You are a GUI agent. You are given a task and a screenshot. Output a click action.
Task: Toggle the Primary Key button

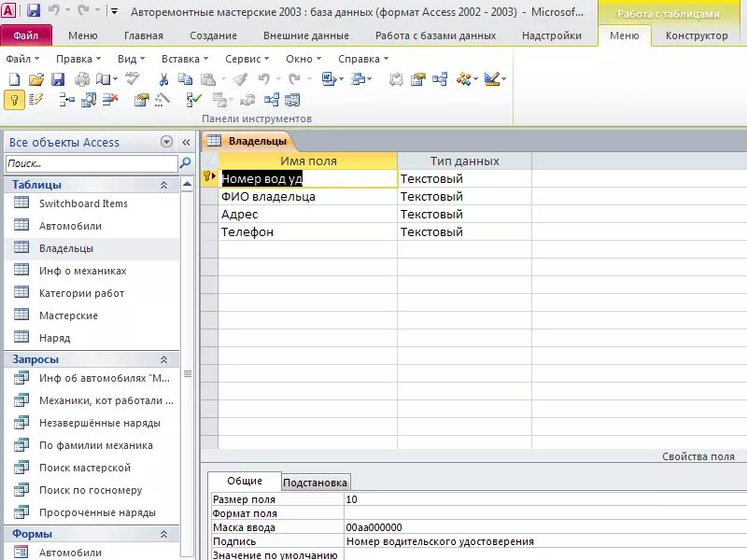pyautogui.click(x=14, y=100)
